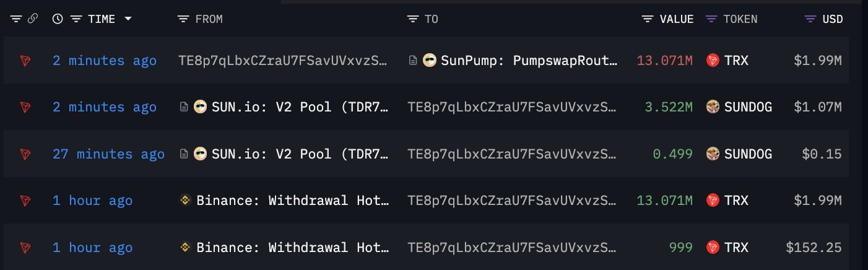Select the recipient address in the 999 TRX row
Screen dimensions: 868x270
pyautogui.click(x=511, y=248)
